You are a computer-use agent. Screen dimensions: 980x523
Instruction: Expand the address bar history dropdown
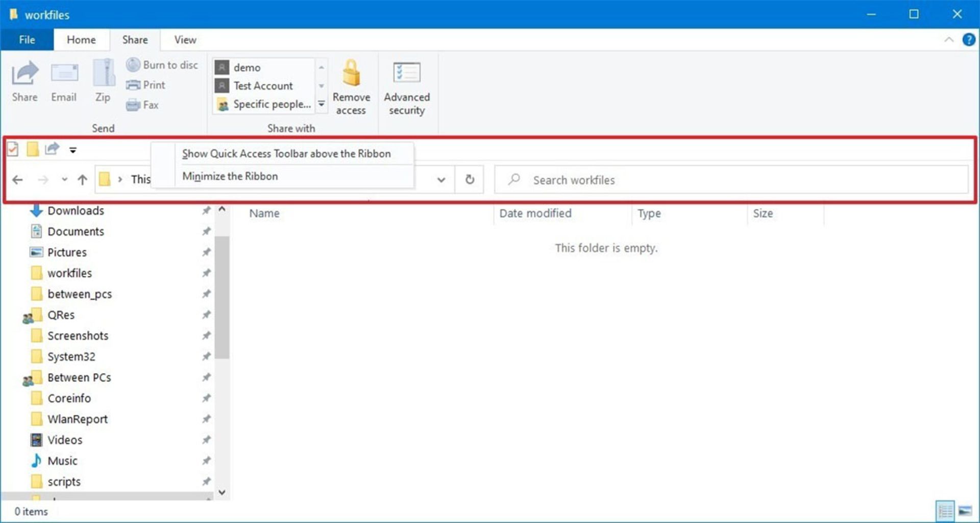(x=441, y=180)
